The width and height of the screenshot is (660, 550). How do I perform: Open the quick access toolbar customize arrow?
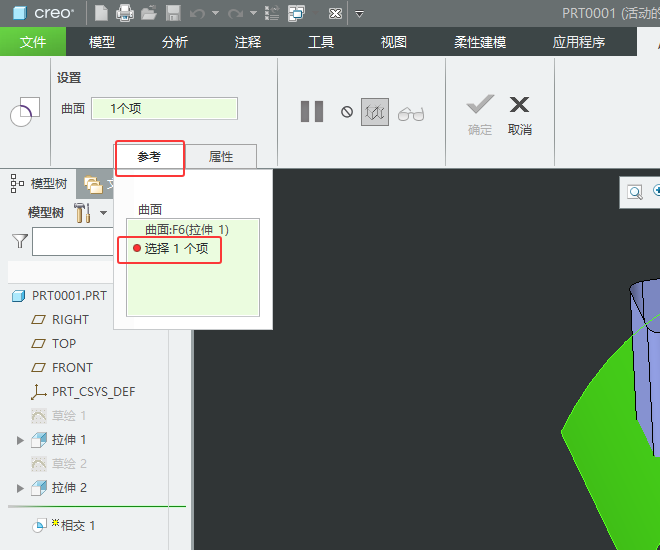click(359, 14)
